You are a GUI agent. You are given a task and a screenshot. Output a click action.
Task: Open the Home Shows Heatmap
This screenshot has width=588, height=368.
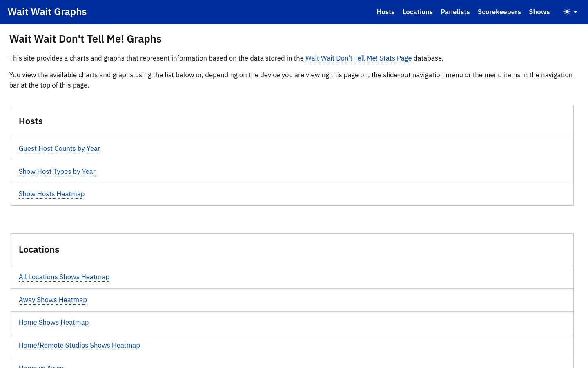tap(53, 322)
